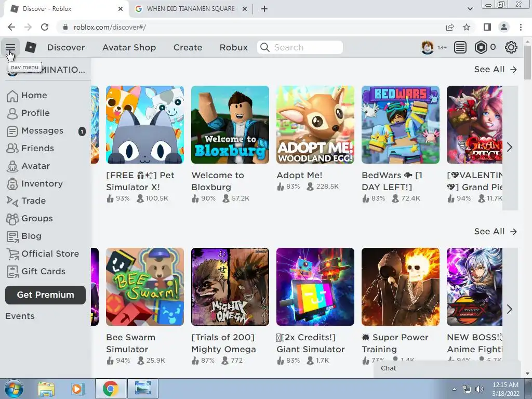Show next games in first row carousel

509,147
